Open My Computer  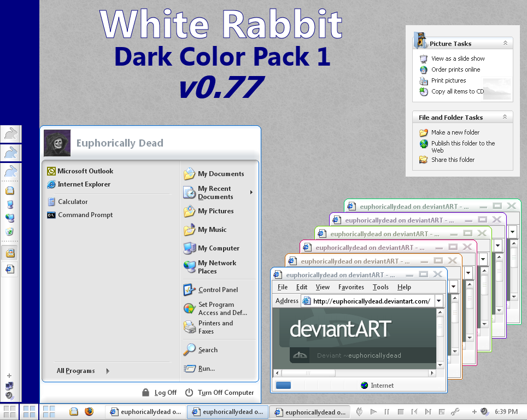click(x=212, y=248)
